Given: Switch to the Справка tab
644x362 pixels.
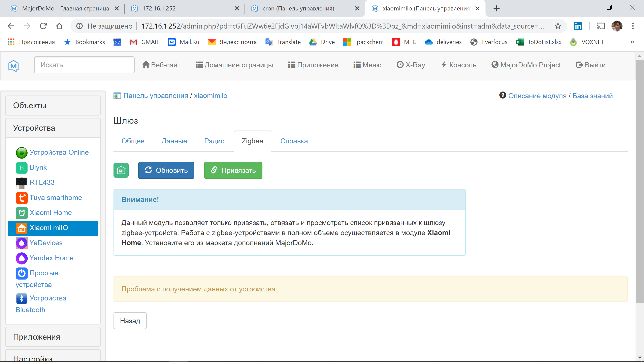Looking at the screenshot, I should [x=294, y=141].
